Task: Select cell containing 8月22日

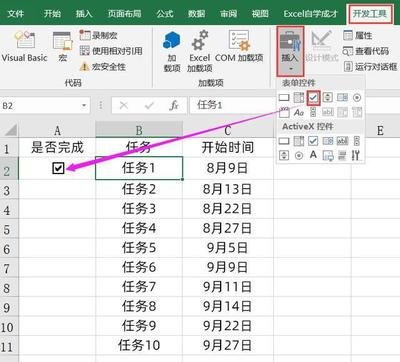Action: pyautogui.click(x=228, y=209)
